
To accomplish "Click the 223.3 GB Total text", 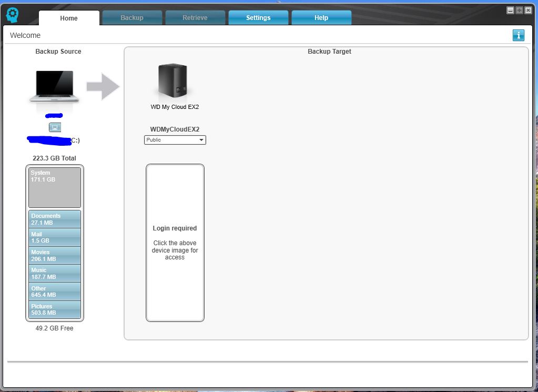I will [x=55, y=158].
